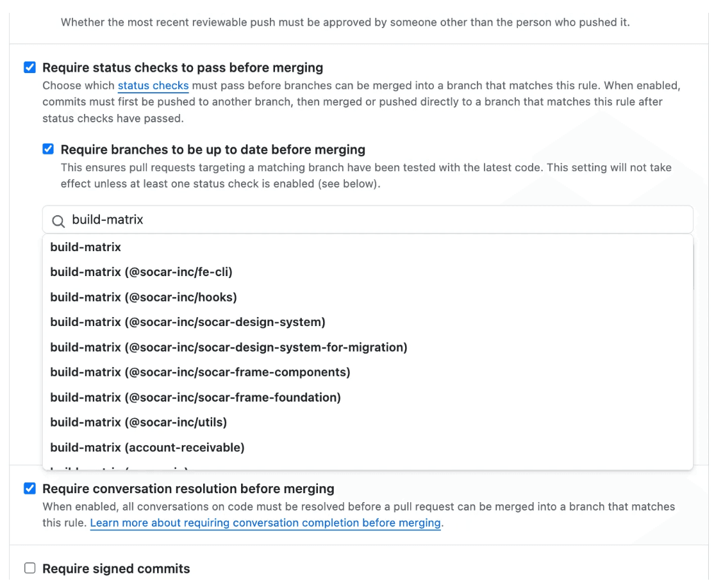Image resolution: width=723 pixels, height=588 pixels.
Task: Click Require signed commits label
Action: (x=116, y=569)
